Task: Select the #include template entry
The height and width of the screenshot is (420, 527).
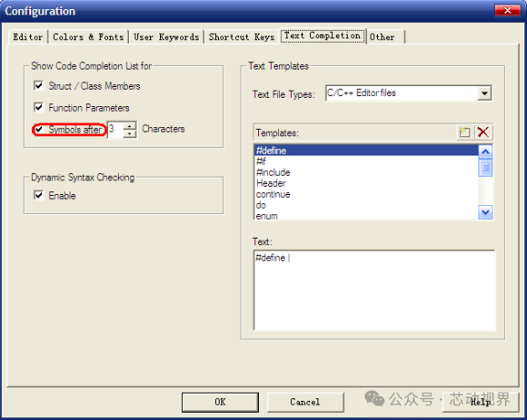Action: click(366, 172)
